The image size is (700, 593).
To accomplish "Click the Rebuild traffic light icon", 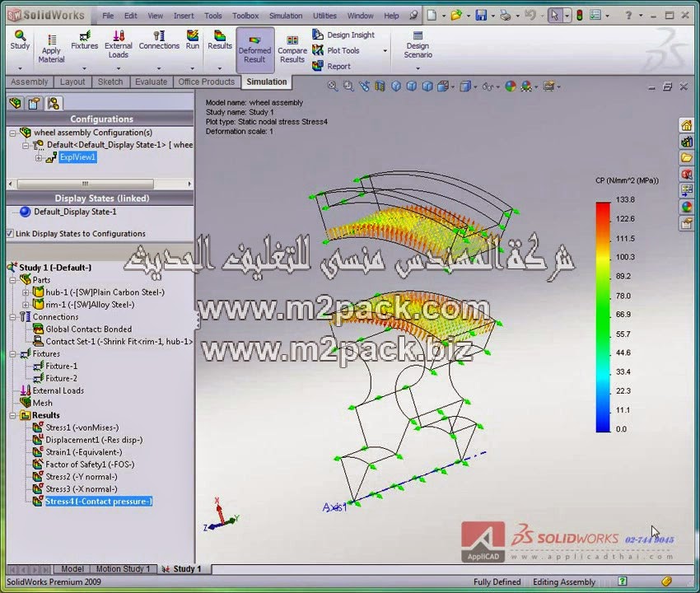I will click(x=580, y=16).
